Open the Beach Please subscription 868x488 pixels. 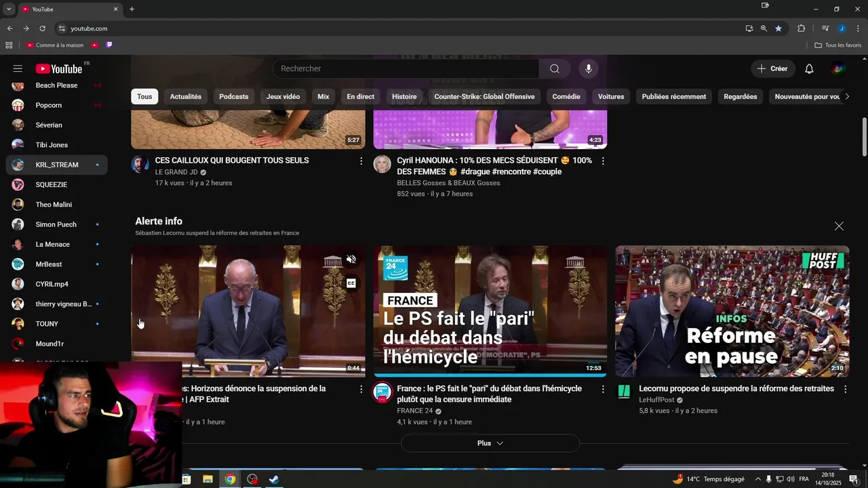tap(56, 85)
